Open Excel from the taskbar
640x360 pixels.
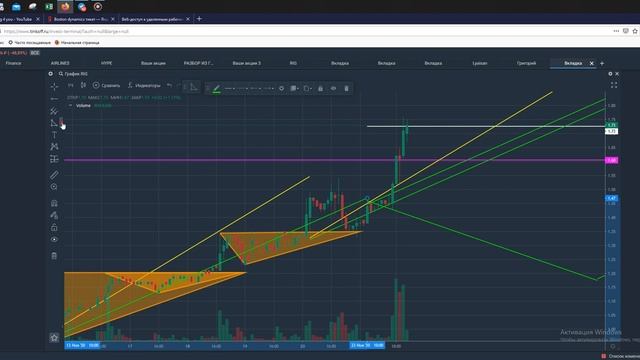click(x=49, y=7)
